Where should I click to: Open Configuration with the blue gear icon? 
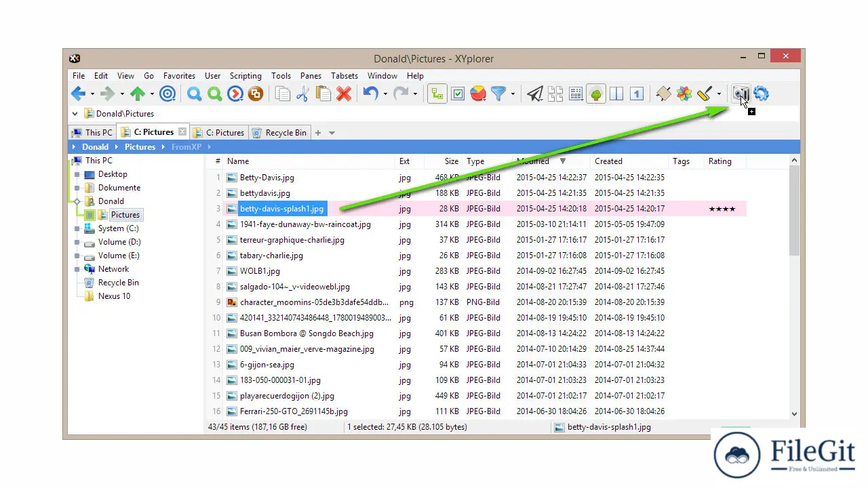pyautogui.click(x=762, y=94)
